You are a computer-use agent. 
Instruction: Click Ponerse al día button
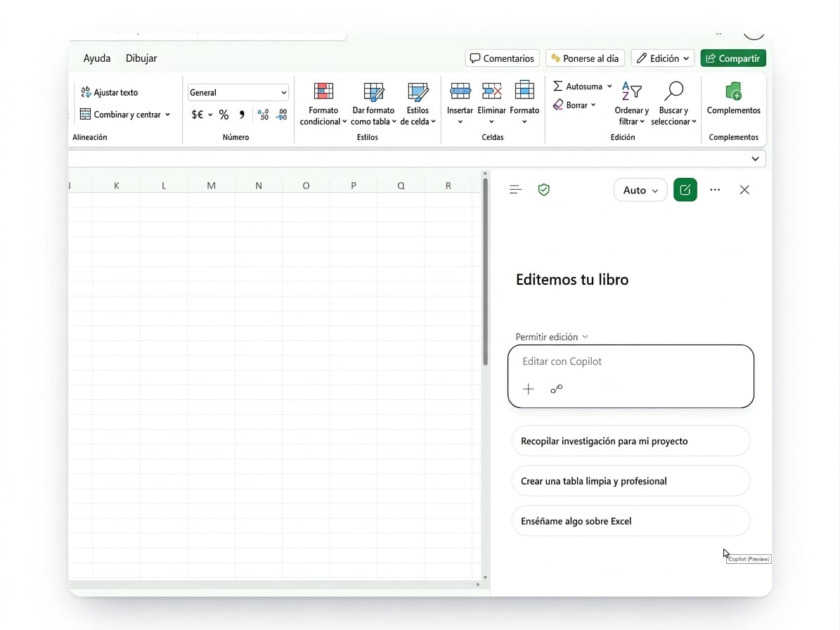click(x=585, y=58)
